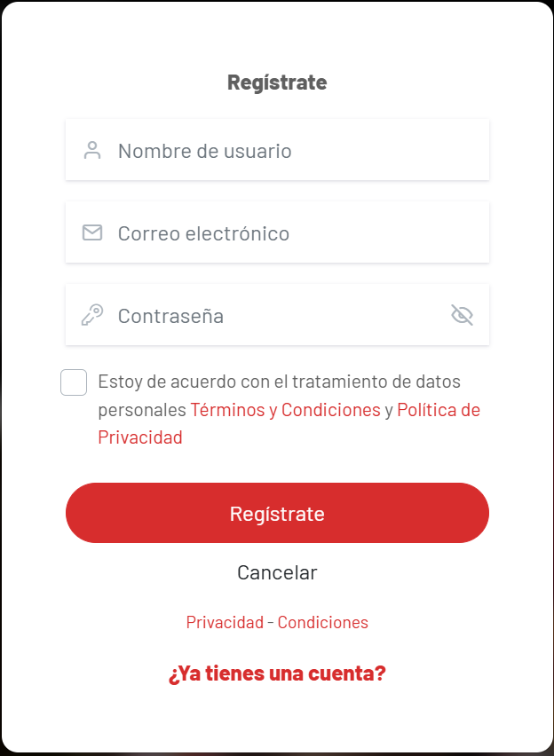The height and width of the screenshot is (756, 554).
Task: Focus the Contraseña field
Action: coord(278,315)
